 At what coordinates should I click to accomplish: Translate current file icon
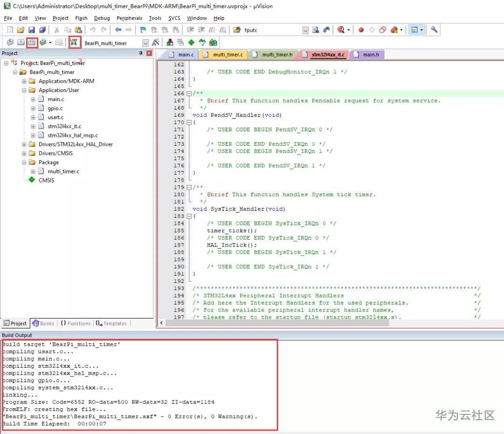(10, 43)
